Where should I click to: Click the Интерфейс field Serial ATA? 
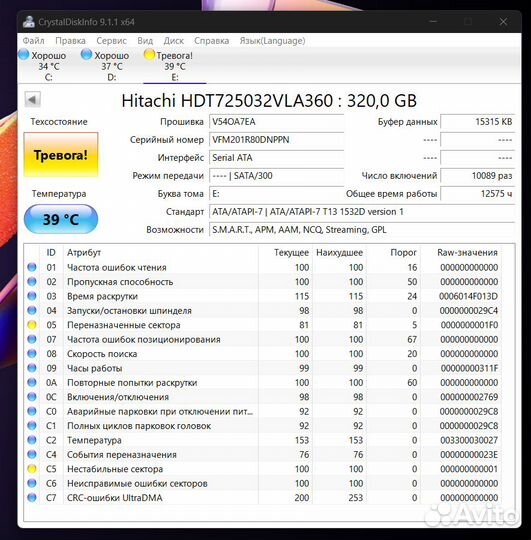[277, 157]
